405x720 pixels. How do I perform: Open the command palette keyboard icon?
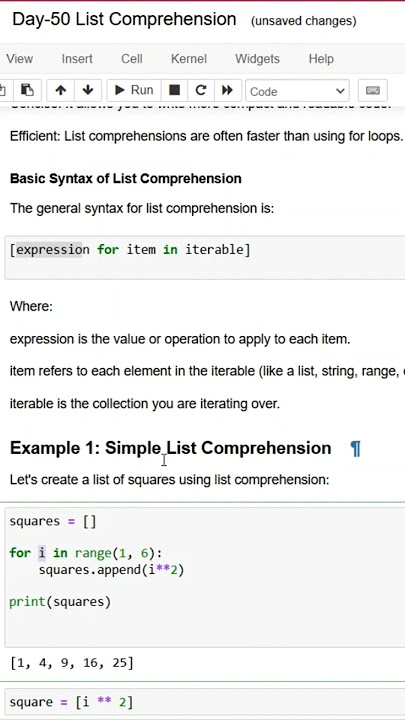pyautogui.click(x=372, y=90)
